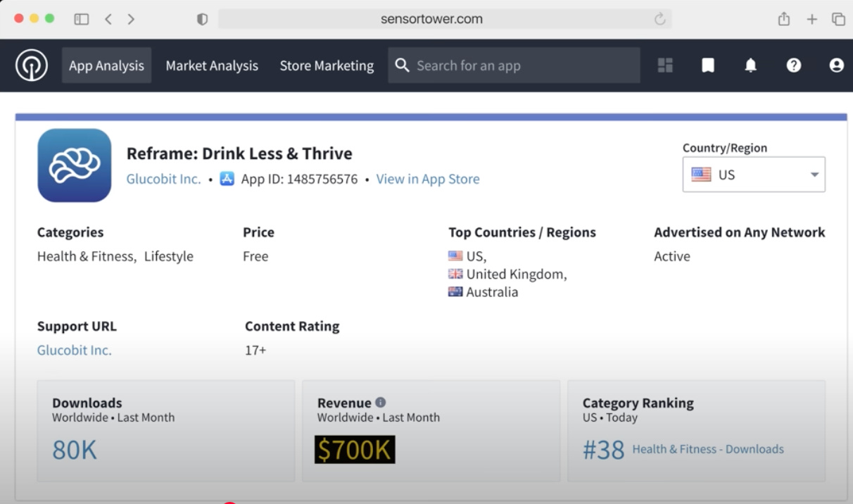Click the Advertised on Any Network heading

740,232
